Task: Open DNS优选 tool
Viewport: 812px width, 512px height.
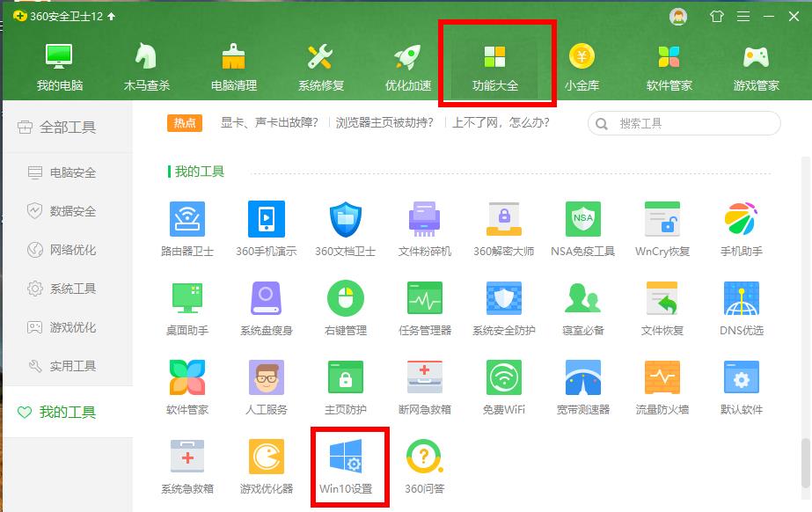Action: tap(741, 308)
